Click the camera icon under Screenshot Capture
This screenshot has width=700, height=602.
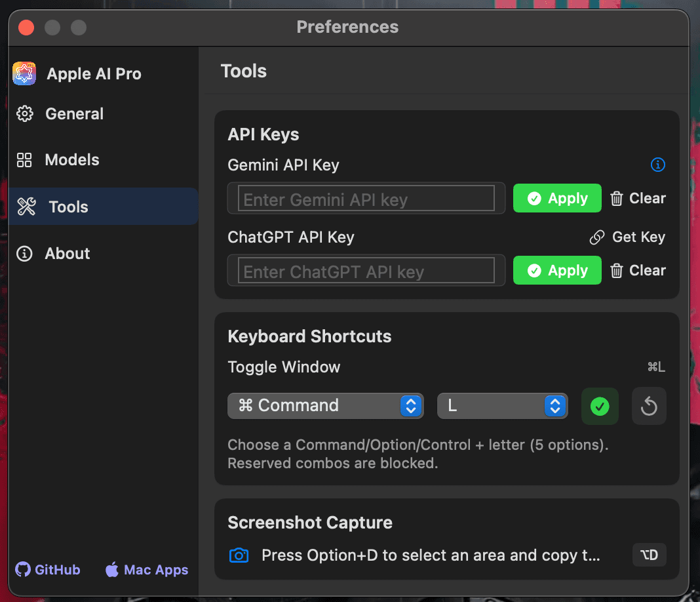[x=239, y=555]
